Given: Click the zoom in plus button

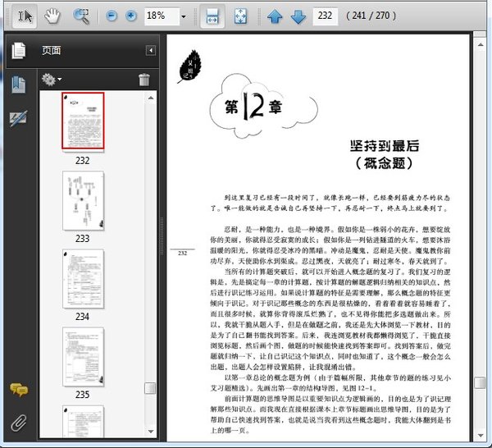Looking at the screenshot, I should pyautogui.click(x=130, y=16).
